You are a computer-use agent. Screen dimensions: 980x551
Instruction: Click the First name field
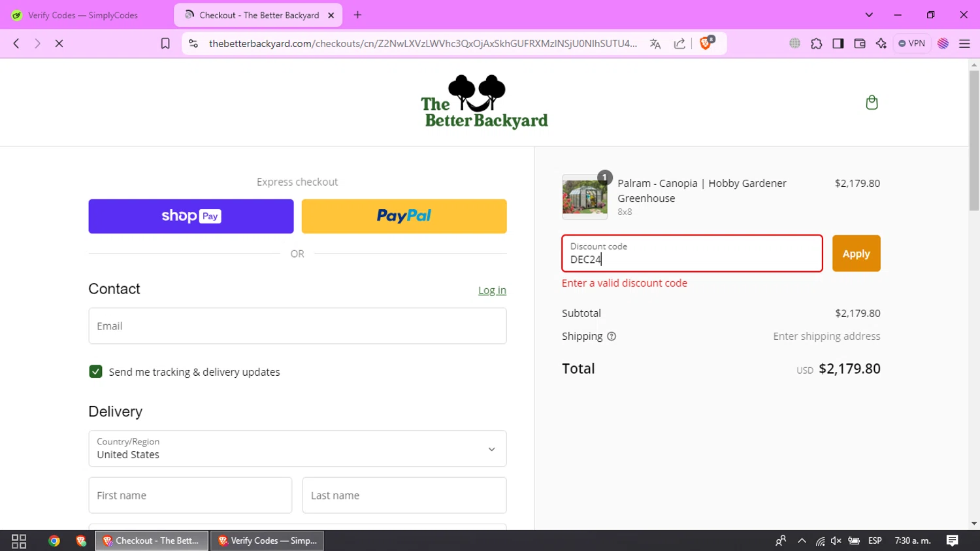190,495
